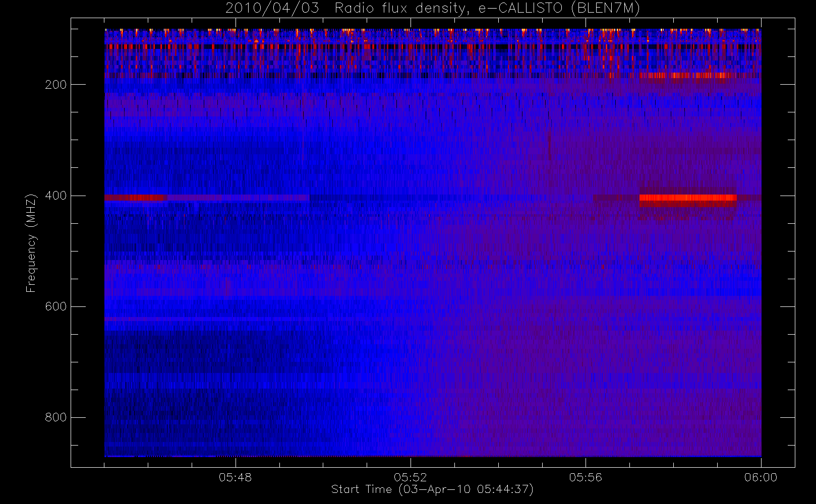Click the 05:48 time tick label

[x=235, y=477]
